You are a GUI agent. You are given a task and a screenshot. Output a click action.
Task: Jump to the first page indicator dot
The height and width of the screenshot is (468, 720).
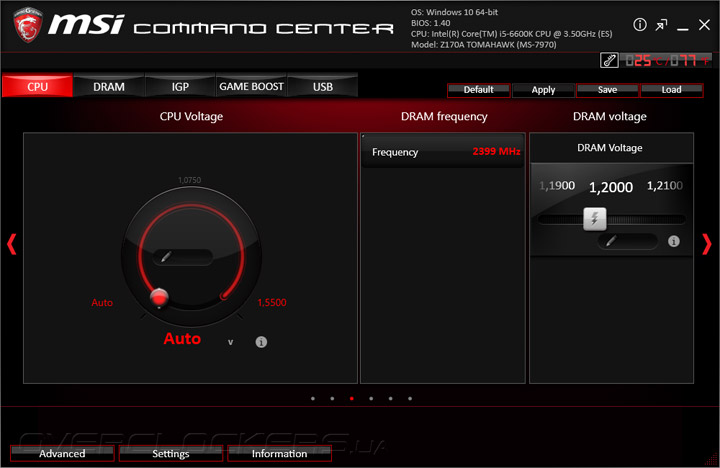pos(313,399)
